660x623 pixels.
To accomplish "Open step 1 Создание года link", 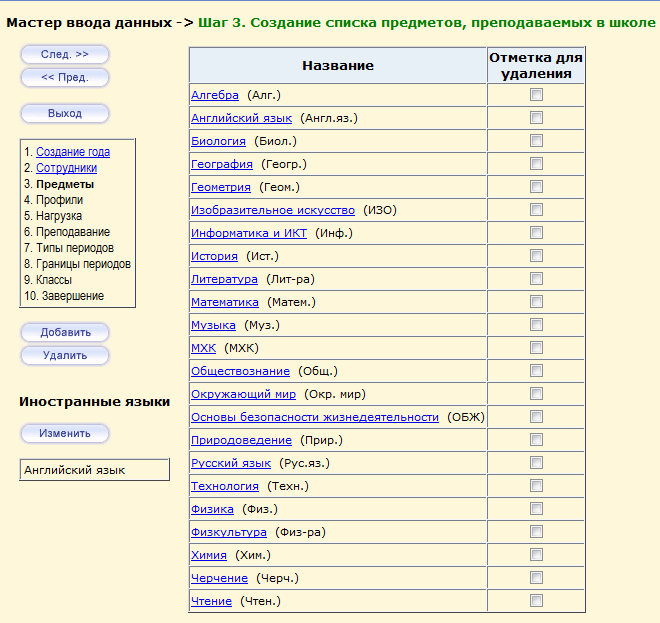I will [x=73, y=152].
